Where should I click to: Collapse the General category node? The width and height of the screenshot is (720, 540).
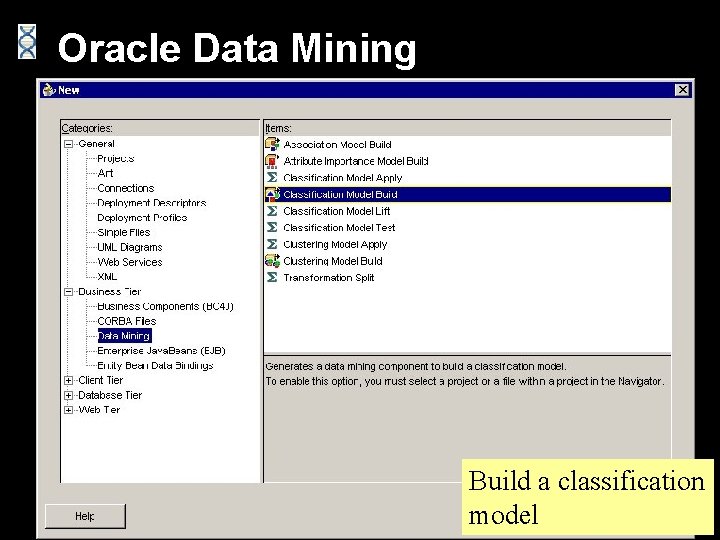(68, 144)
